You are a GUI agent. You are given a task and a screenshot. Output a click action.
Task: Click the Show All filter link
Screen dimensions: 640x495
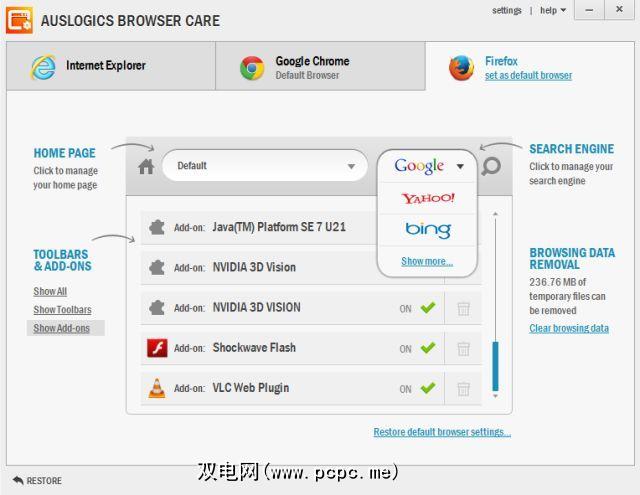[50, 291]
